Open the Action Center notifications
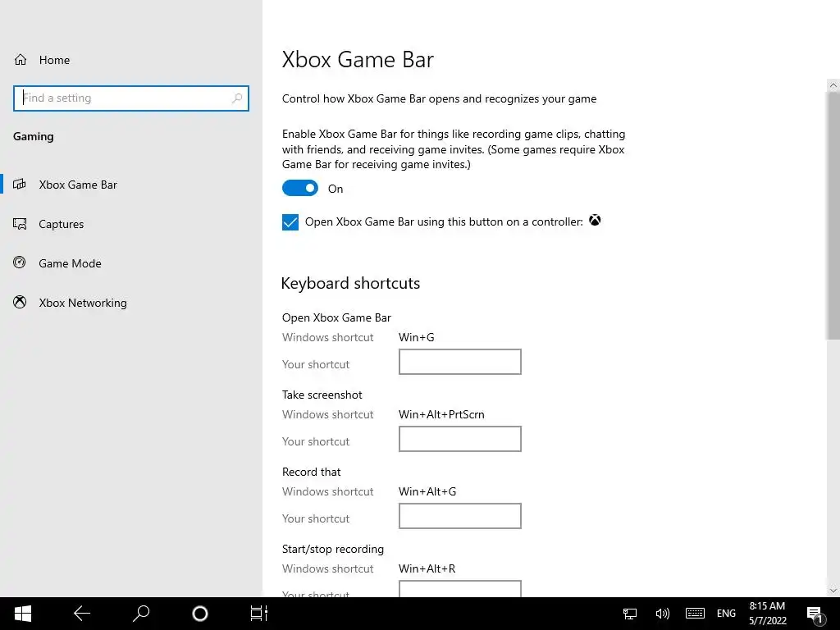840x630 pixels. [x=815, y=614]
